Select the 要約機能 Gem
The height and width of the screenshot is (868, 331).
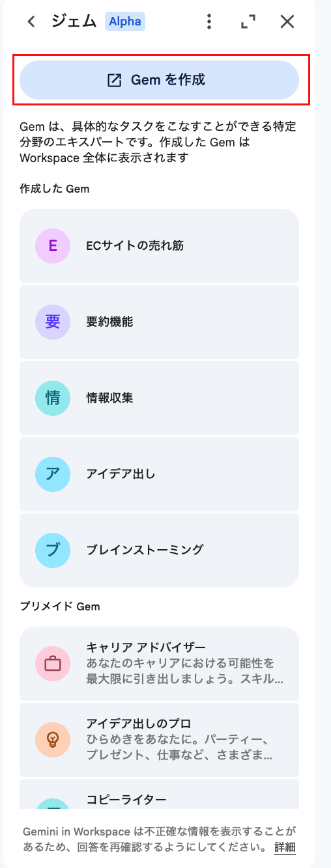[x=159, y=321]
